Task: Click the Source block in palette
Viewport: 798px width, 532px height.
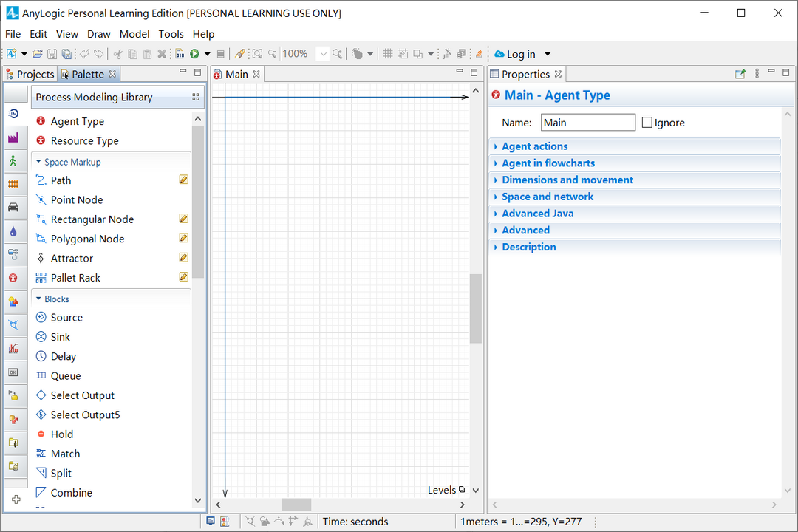Action: click(66, 318)
